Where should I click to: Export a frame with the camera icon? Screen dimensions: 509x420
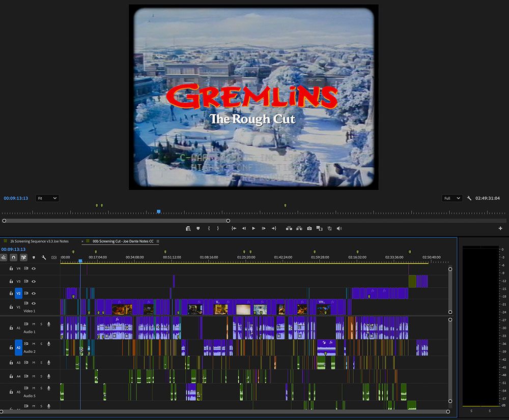pos(309,228)
